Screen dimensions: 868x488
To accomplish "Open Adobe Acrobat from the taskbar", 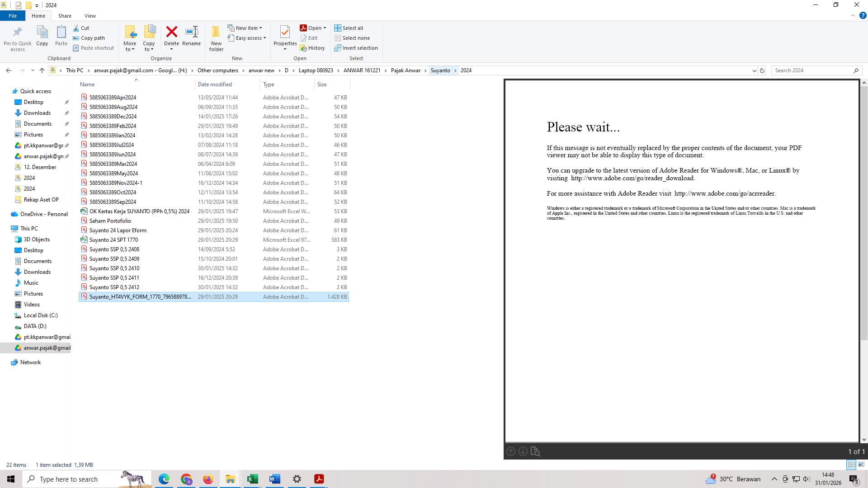I will (319, 479).
